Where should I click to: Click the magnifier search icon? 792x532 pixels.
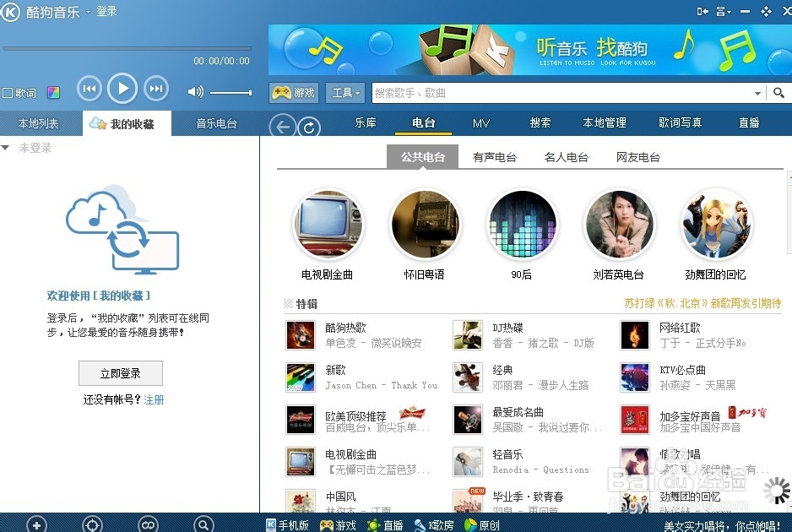click(x=778, y=93)
